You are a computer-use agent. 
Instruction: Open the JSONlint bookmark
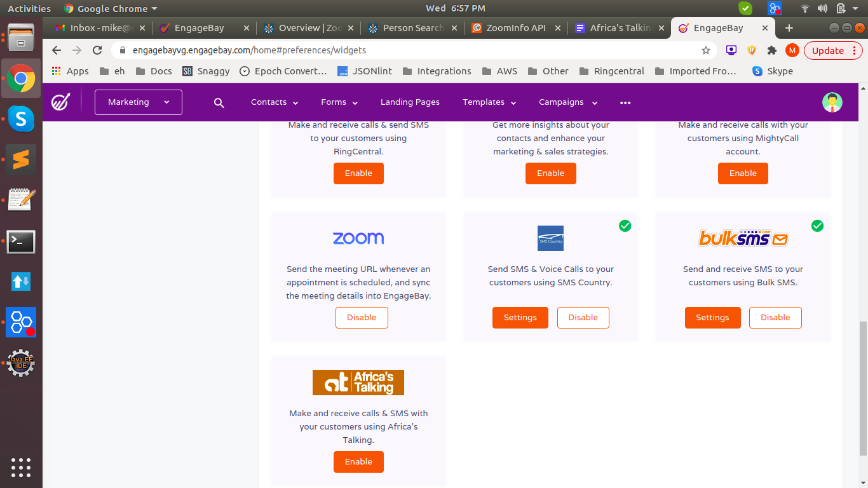pos(364,71)
